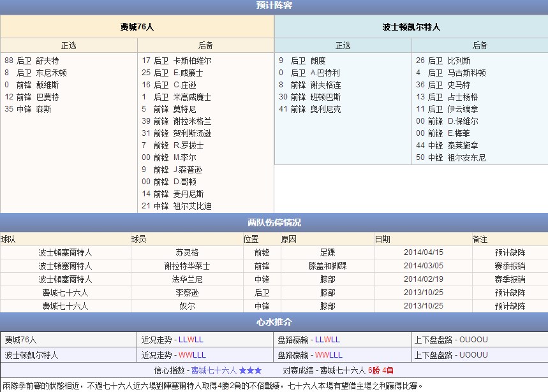
Task: Click Celtics starter '朗度'
Action: [x=318, y=61]
